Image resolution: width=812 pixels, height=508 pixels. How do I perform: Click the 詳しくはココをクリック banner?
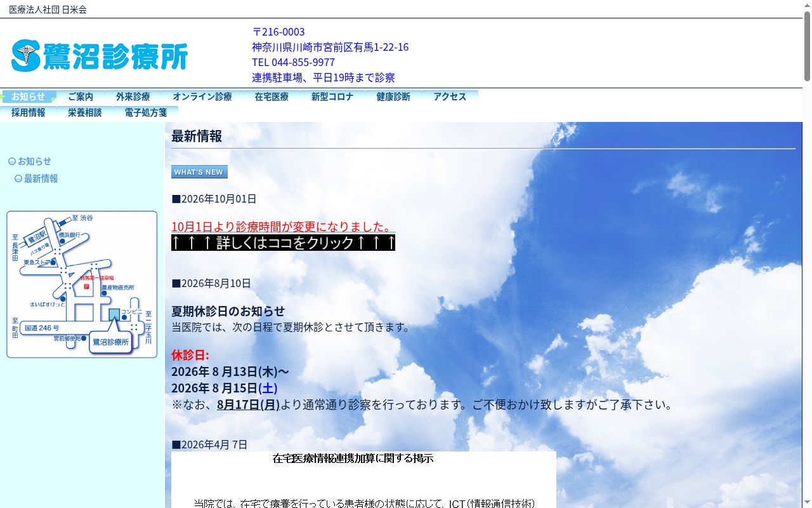point(283,243)
